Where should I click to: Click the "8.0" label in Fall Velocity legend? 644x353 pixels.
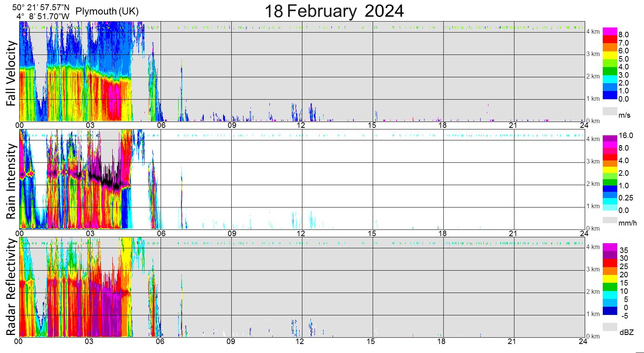624,35
